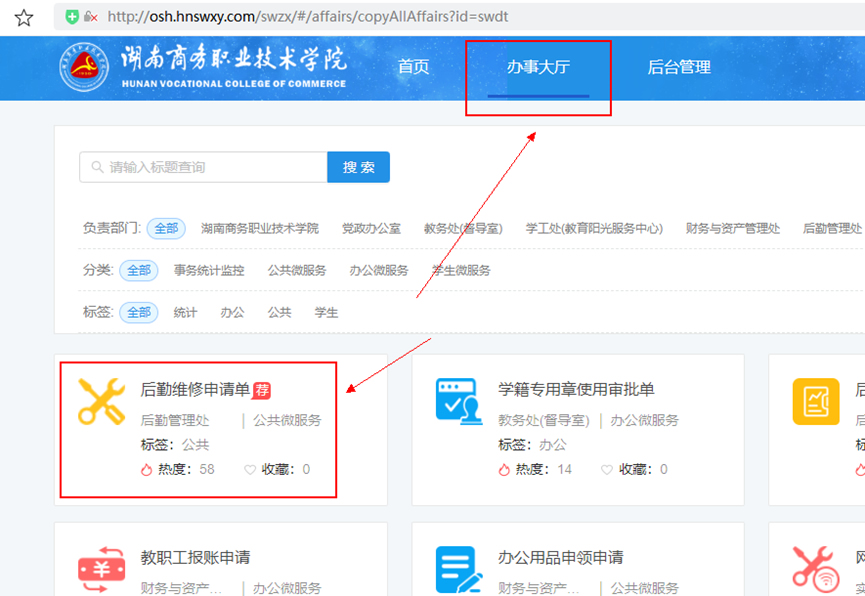The height and width of the screenshot is (596, 865).
Task: Click the network repair wrench icon
Action: pyautogui.click(x=816, y=569)
